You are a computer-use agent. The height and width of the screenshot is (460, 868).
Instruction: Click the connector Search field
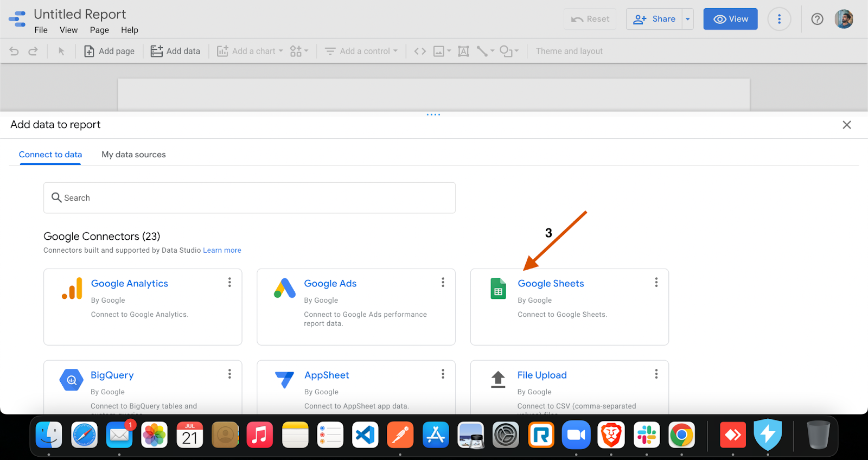tap(250, 198)
